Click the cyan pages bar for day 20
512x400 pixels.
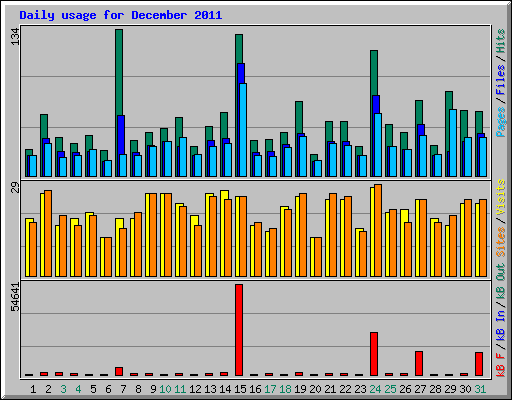click(318, 169)
